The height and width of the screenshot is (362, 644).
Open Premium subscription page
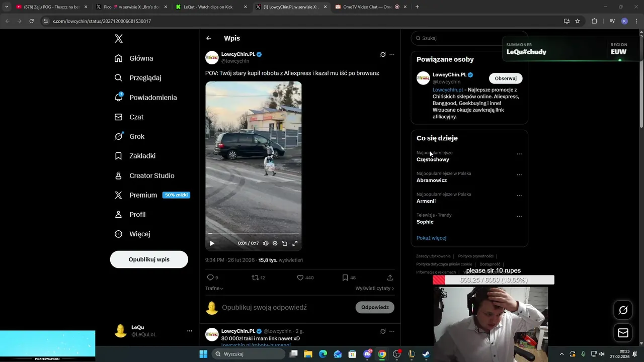[152, 195]
